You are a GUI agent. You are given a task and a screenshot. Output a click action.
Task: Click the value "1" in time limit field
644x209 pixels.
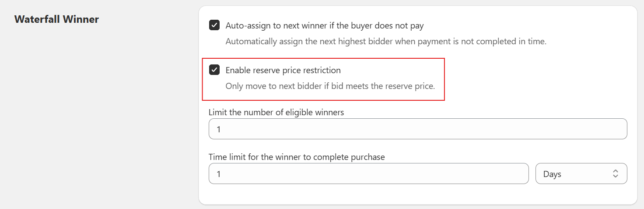(219, 174)
